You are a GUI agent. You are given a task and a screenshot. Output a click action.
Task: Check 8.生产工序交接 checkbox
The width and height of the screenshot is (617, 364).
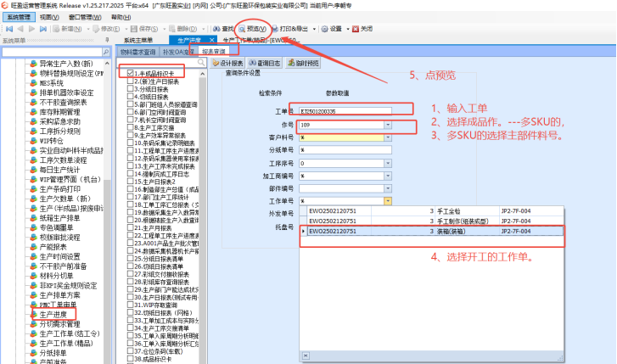(130, 127)
